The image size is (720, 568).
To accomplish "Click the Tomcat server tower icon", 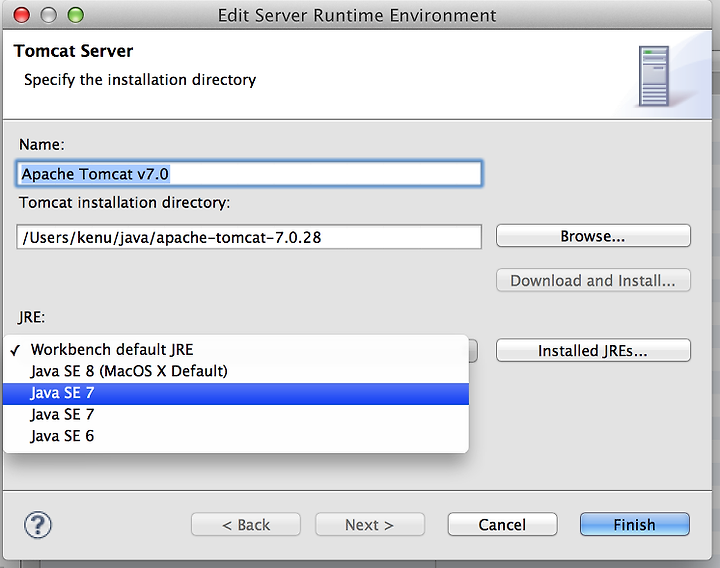I will click(x=654, y=76).
